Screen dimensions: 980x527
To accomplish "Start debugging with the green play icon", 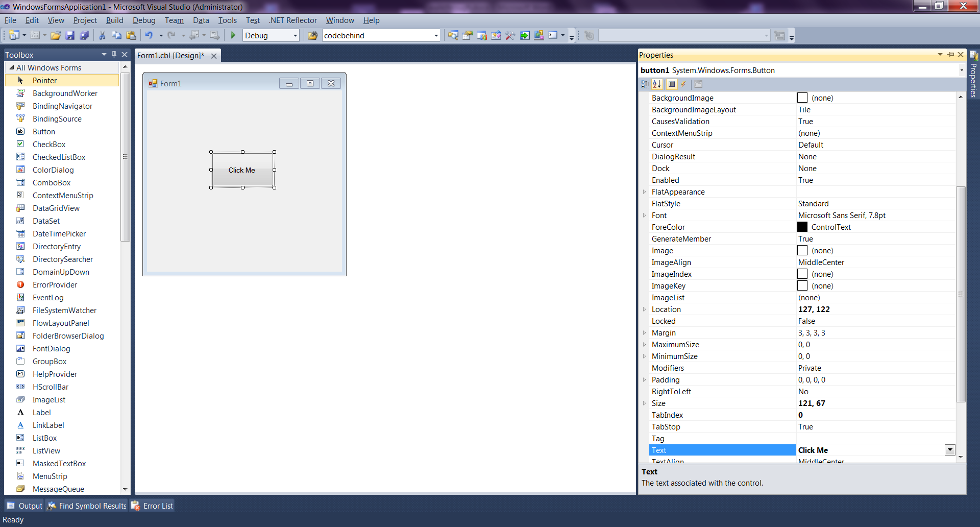I will (x=233, y=35).
